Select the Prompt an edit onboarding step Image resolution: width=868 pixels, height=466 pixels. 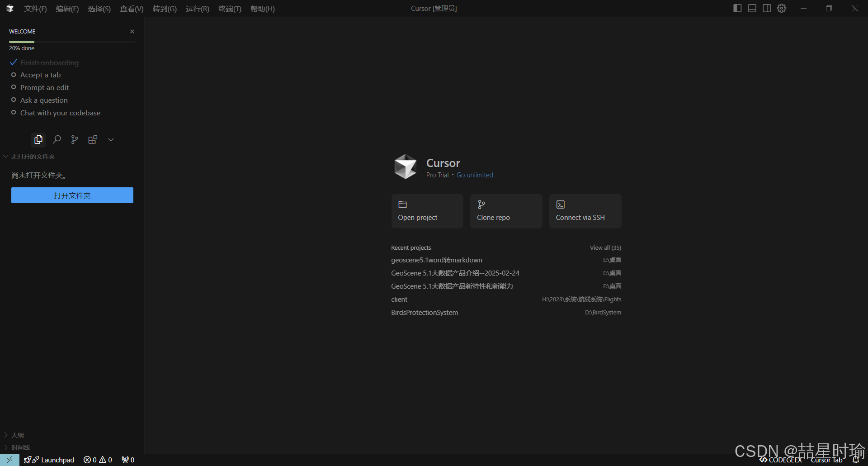(x=44, y=88)
